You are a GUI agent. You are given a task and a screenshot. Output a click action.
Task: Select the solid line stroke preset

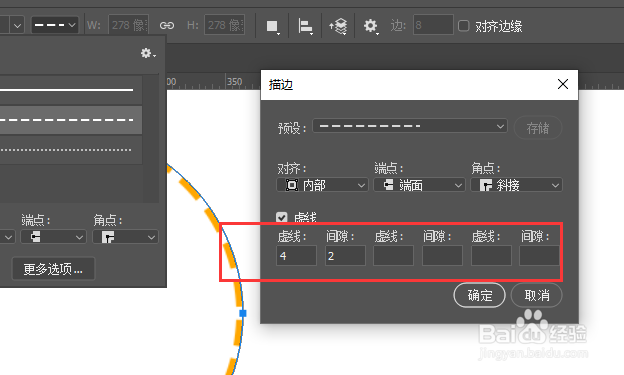point(71,90)
